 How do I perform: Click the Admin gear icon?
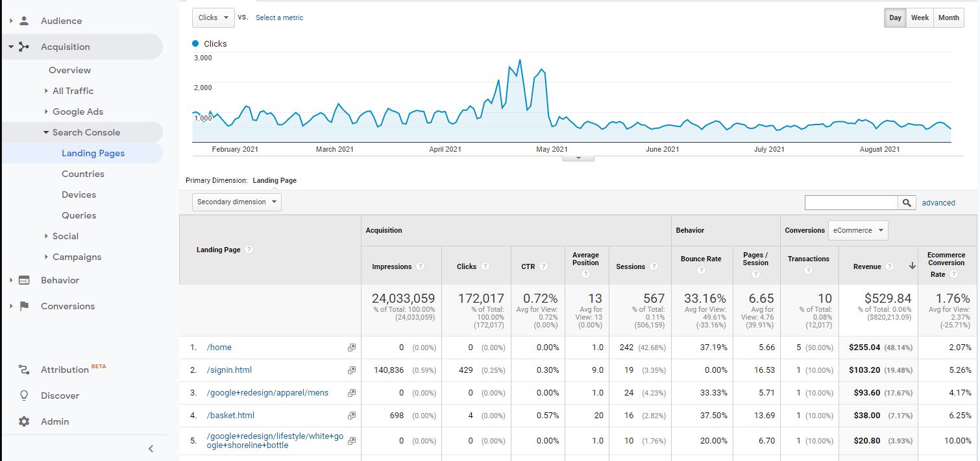point(24,421)
